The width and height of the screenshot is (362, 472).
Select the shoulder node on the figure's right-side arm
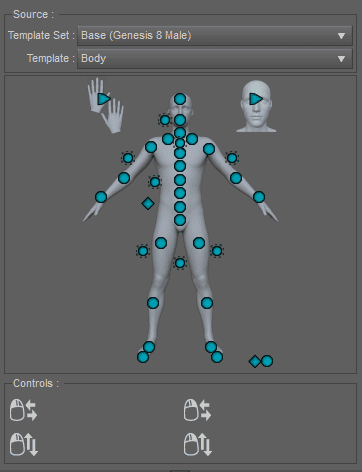point(209,149)
